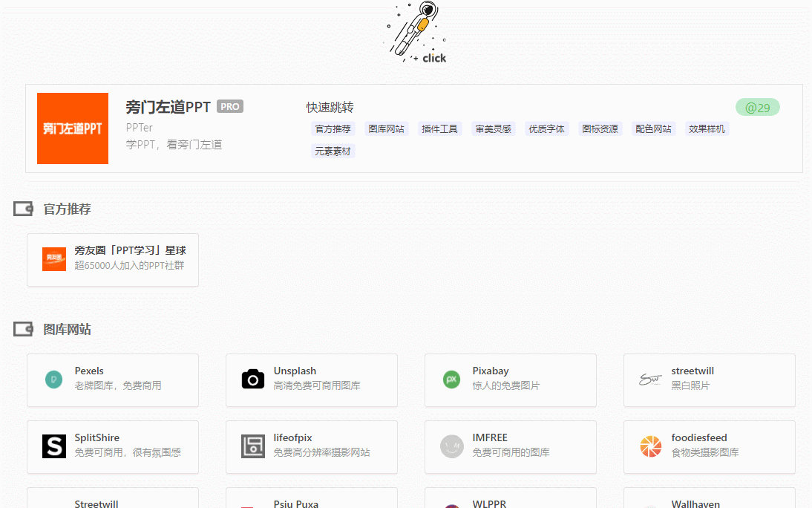Open the Pexels site link
This screenshot has width=812, height=508.
pos(89,371)
